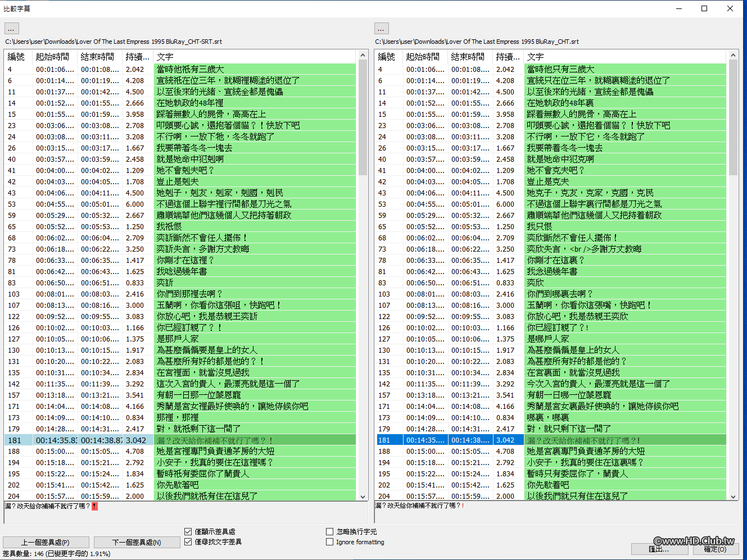Image resolution: width=747 pixels, height=560 pixels.
Task: Select right pane row 81 "我念過幾年書"
Action: tap(551, 271)
